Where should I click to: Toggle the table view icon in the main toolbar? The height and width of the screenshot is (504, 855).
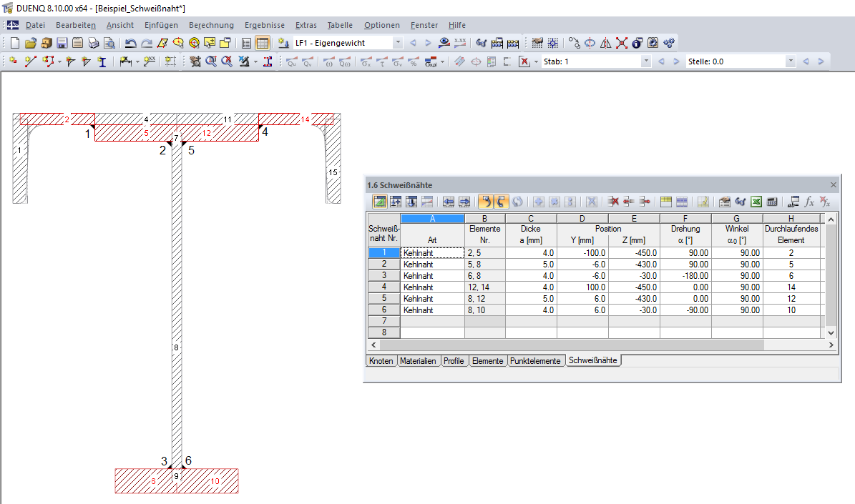[x=263, y=43]
